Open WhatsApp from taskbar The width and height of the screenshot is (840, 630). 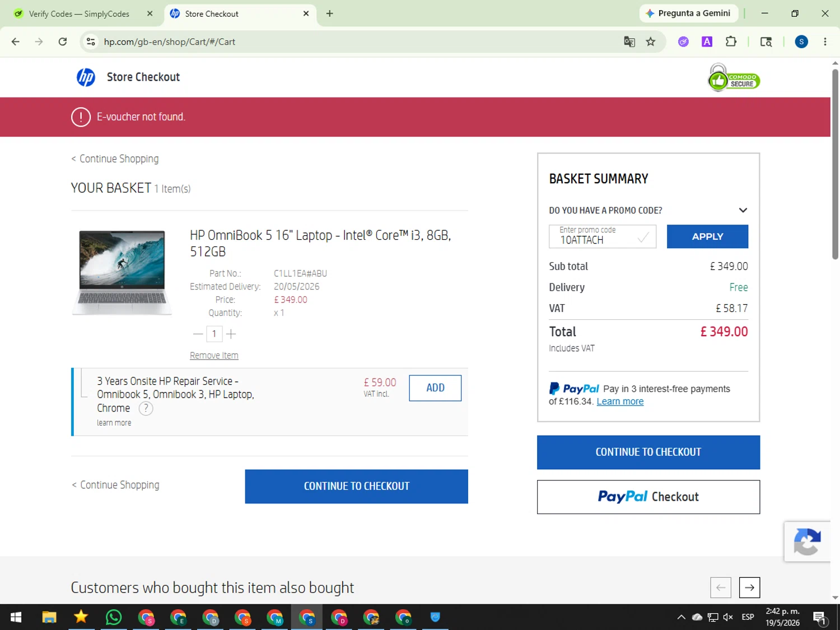[114, 617]
